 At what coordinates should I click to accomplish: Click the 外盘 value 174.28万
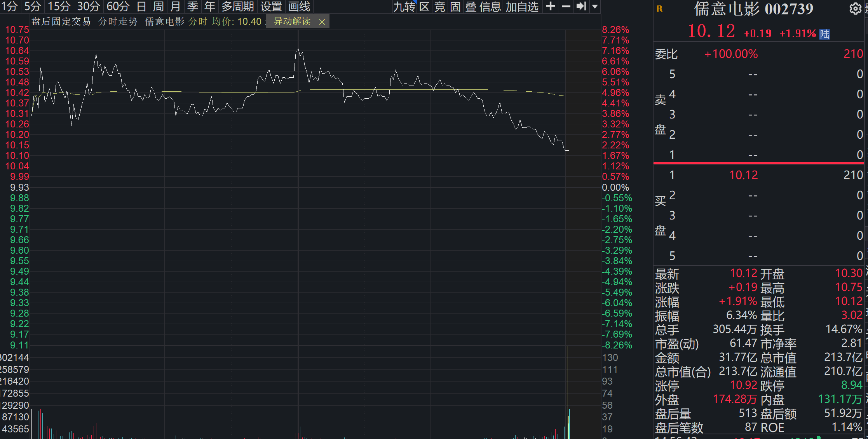(735, 399)
